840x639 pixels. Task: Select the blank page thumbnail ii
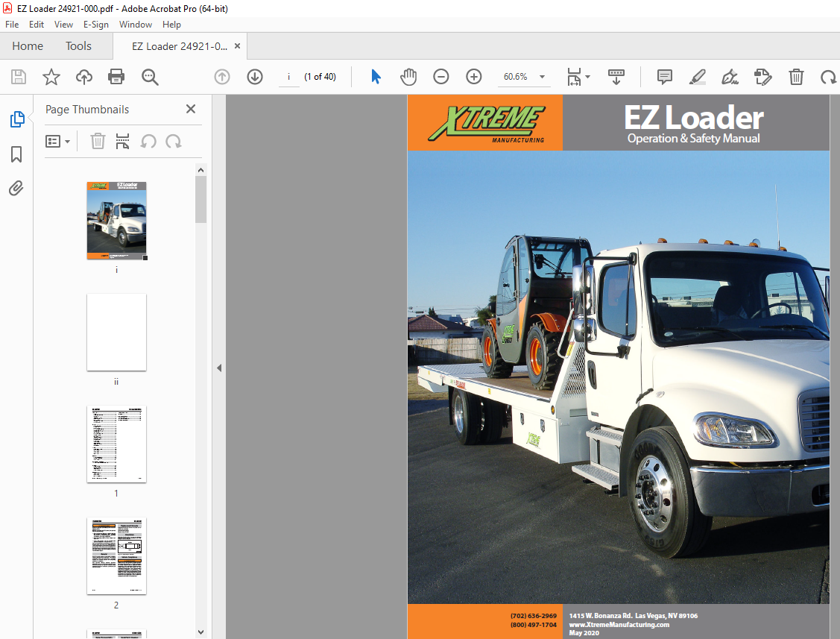pyautogui.click(x=117, y=332)
